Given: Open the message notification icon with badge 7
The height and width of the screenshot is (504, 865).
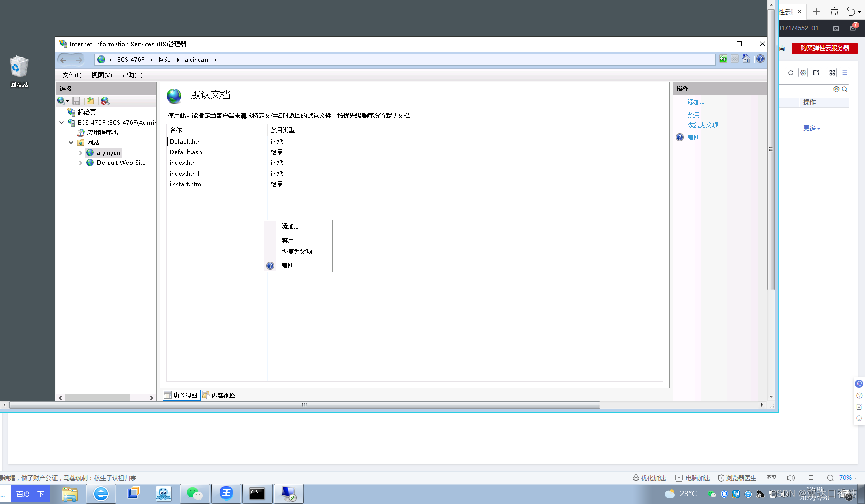Looking at the screenshot, I should (x=853, y=27).
